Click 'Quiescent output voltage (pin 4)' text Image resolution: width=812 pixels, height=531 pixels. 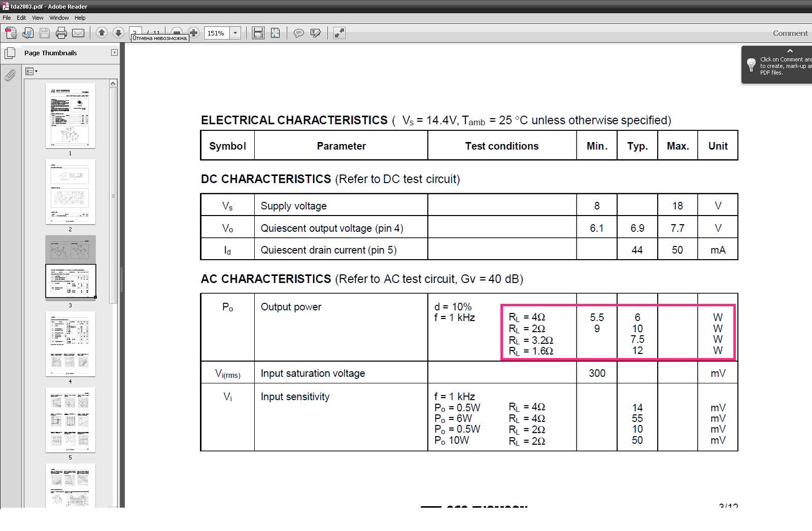(x=332, y=228)
